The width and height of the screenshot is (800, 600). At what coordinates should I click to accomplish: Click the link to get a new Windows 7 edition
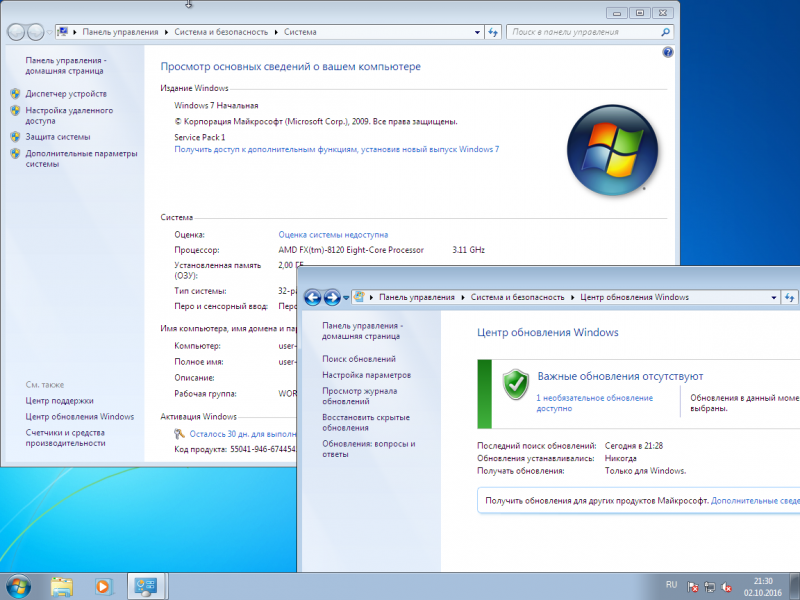coord(337,149)
